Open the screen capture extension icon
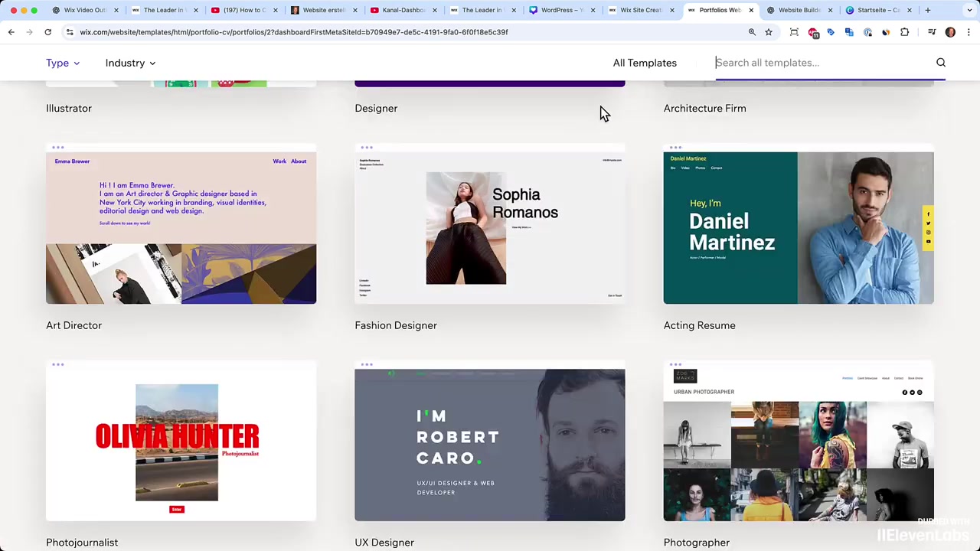Viewport: 980px width, 551px height. click(794, 32)
